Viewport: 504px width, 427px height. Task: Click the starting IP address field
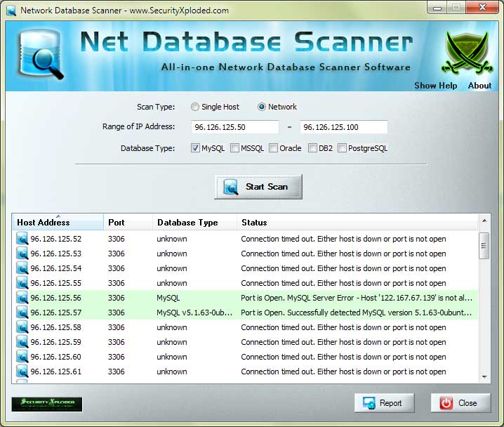pos(234,127)
